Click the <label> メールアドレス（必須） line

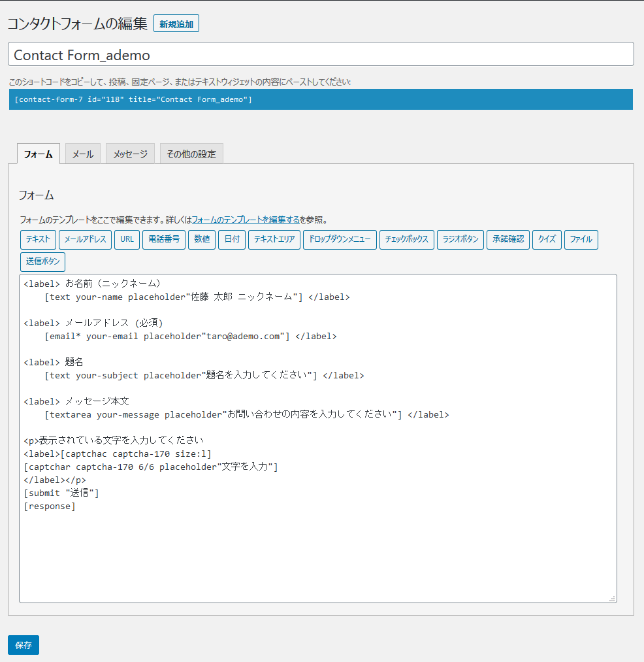pyautogui.click(x=93, y=323)
